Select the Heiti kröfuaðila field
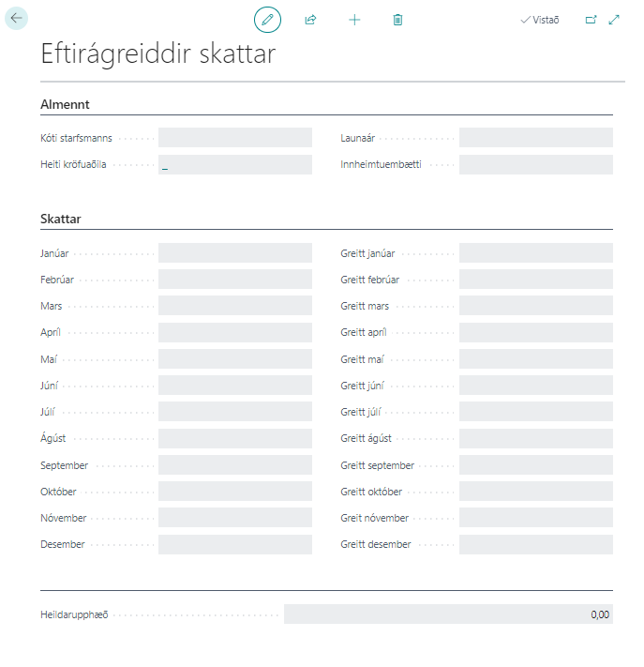Screen dimensions: 644x667 click(234, 165)
